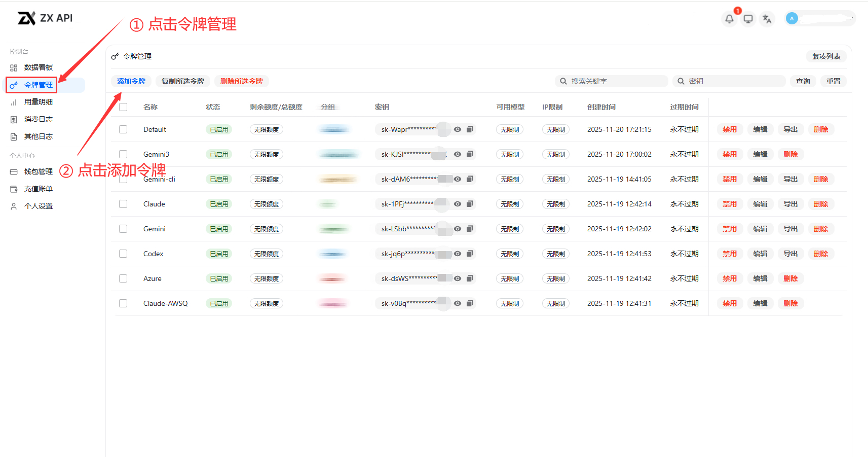
Task: Check the Gemini3 row checkbox
Action: (x=123, y=154)
